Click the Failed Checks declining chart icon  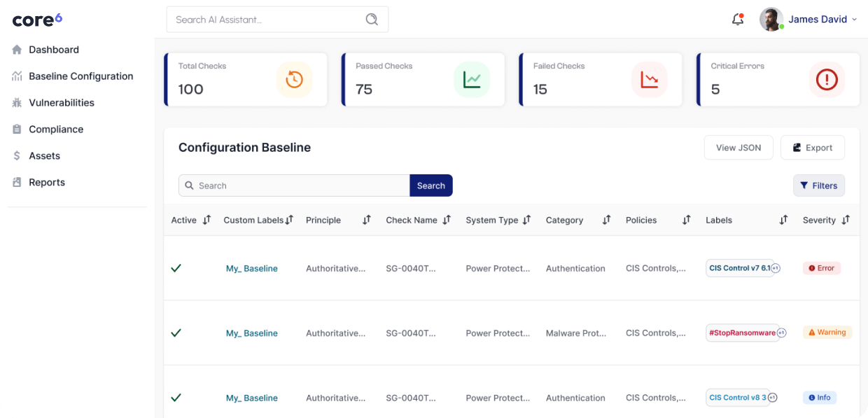tap(650, 79)
